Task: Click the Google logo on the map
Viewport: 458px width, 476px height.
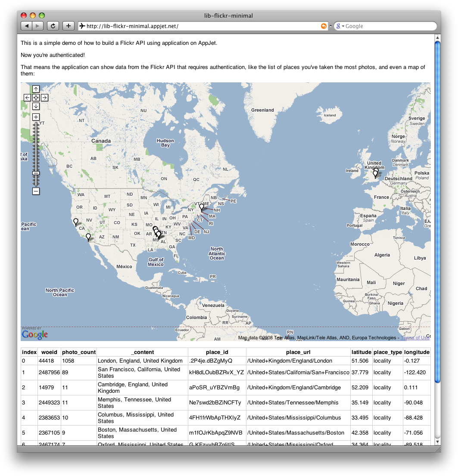Action: 35,334
